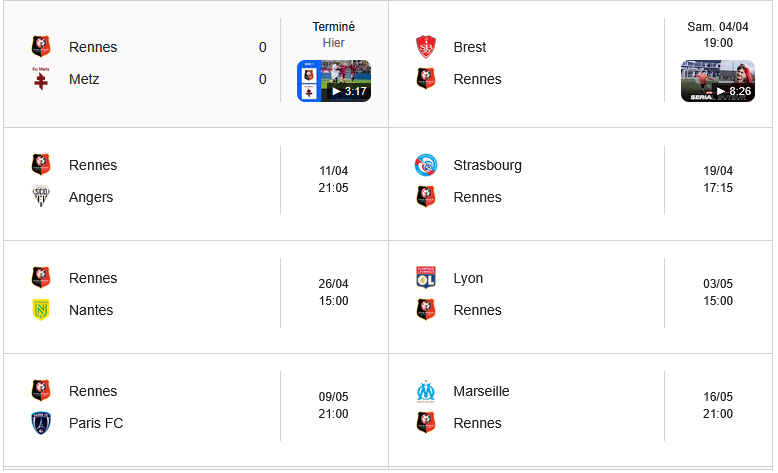Screen dimensions: 778x473
Task: Click the Strasbourg club crest icon
Action: pyautogui.click(x=426, y=165)
